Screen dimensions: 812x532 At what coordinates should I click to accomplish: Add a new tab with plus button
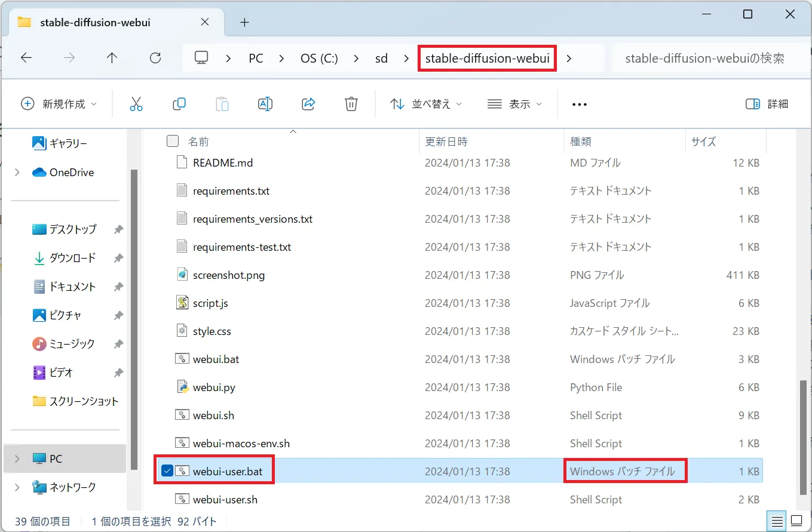coord(244,23)
